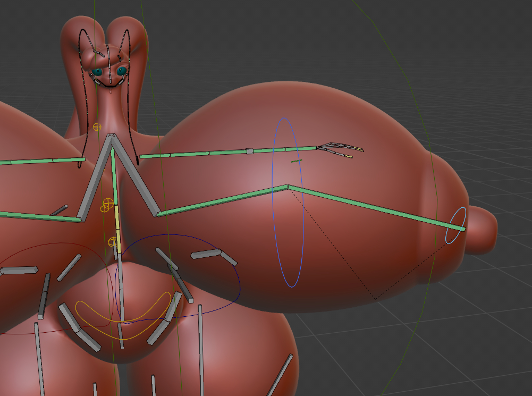This screenshot has width=532, height=396.
Task: Select the yellow empty sphere at the neck
Action: click(x=97, y=127)
